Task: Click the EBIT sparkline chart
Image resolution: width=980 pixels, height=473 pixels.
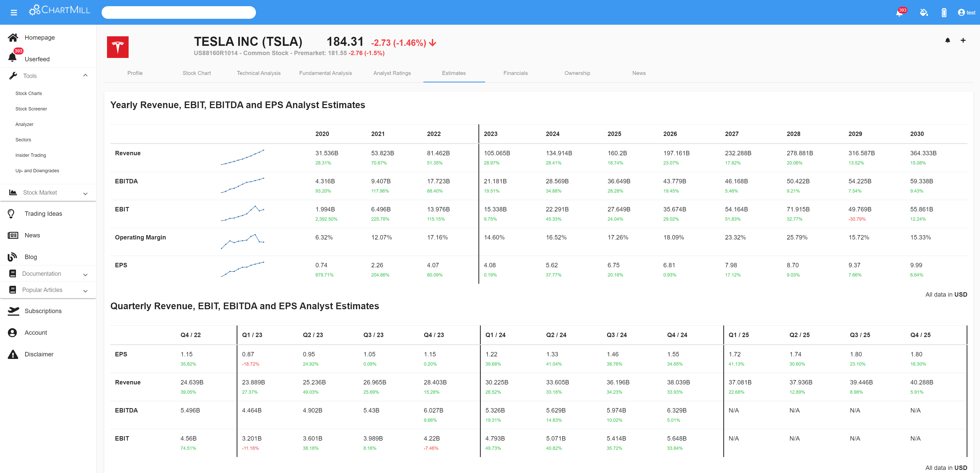Action: click(x=242, y=213)
